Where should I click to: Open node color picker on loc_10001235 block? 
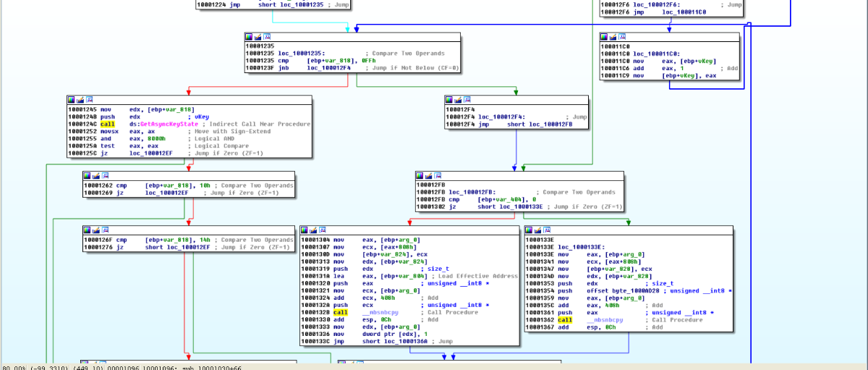249,36
